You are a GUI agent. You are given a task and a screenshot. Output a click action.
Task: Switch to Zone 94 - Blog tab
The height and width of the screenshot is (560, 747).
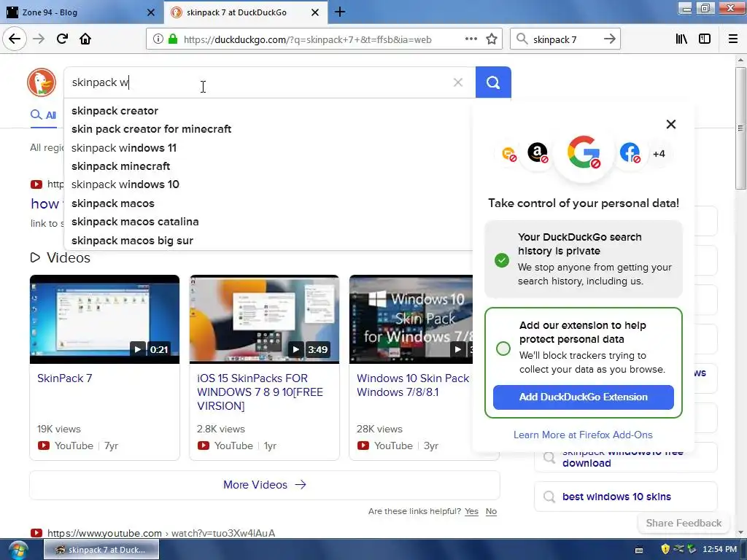[82, 12]
